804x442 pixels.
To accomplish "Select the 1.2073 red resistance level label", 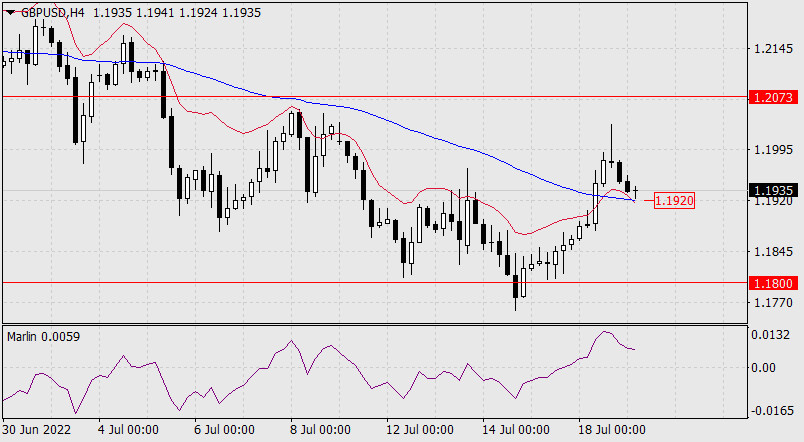I will click(774, 97).
